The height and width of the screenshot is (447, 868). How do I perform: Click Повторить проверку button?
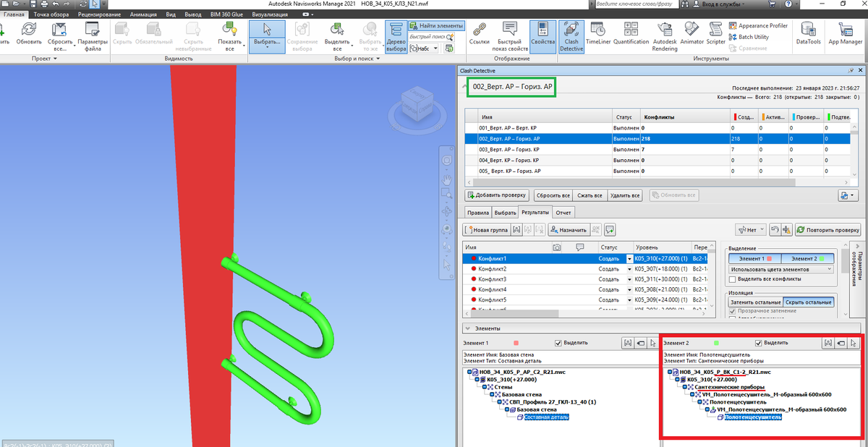click(828, 229)
